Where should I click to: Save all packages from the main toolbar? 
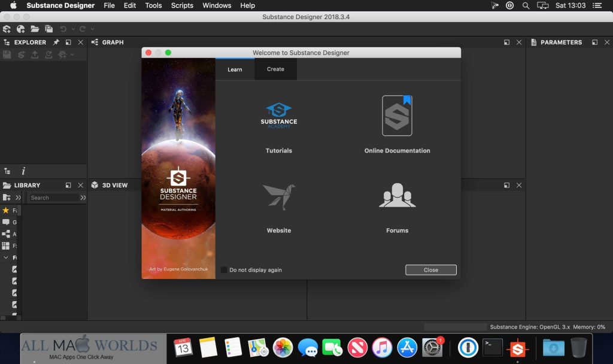pyautogui.click(x=49, y=29)
